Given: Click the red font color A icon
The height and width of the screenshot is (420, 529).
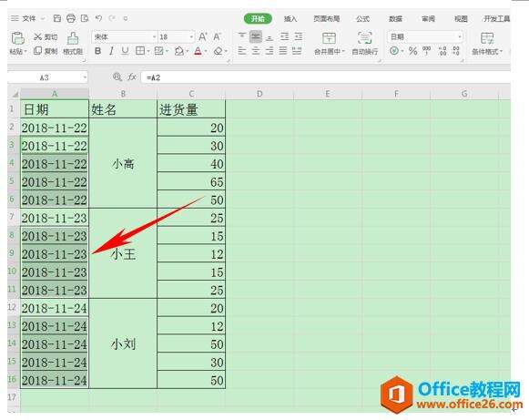Looking at the screenshot, I should 198,51.
